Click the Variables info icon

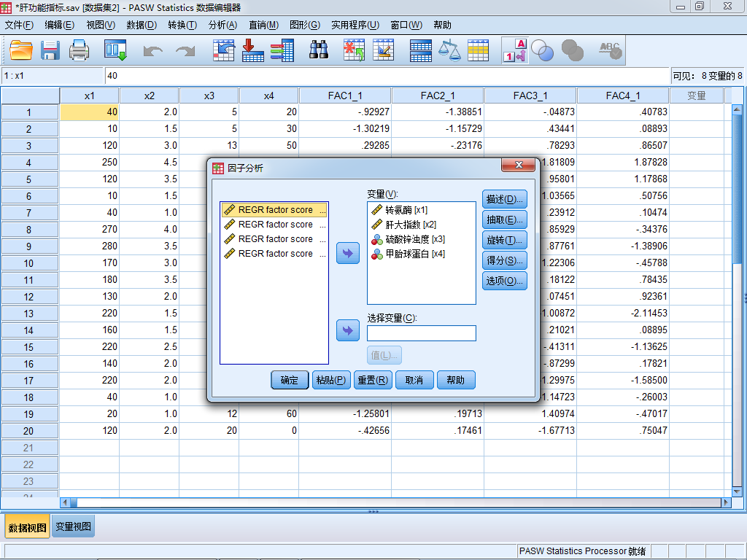coord(282,50)
